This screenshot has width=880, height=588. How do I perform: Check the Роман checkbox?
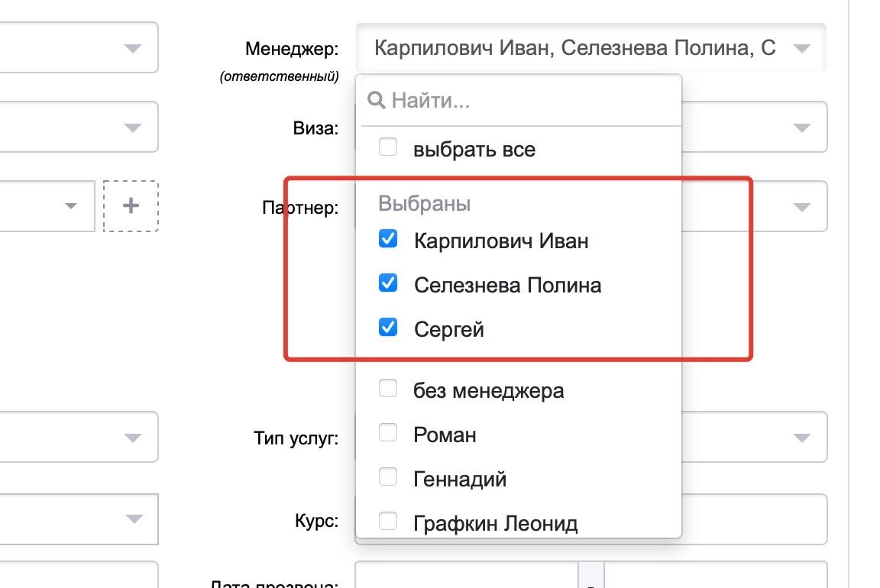[388, 434]
